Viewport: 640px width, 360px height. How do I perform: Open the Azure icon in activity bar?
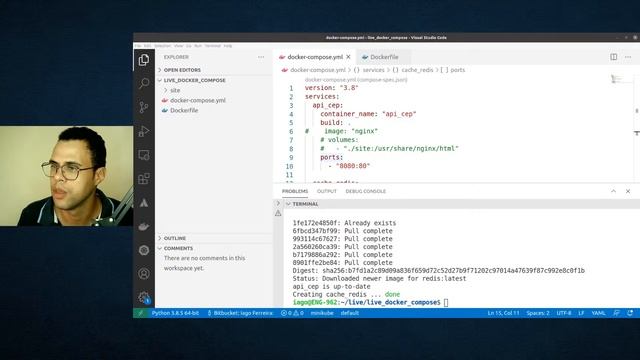tap(144, 202)
